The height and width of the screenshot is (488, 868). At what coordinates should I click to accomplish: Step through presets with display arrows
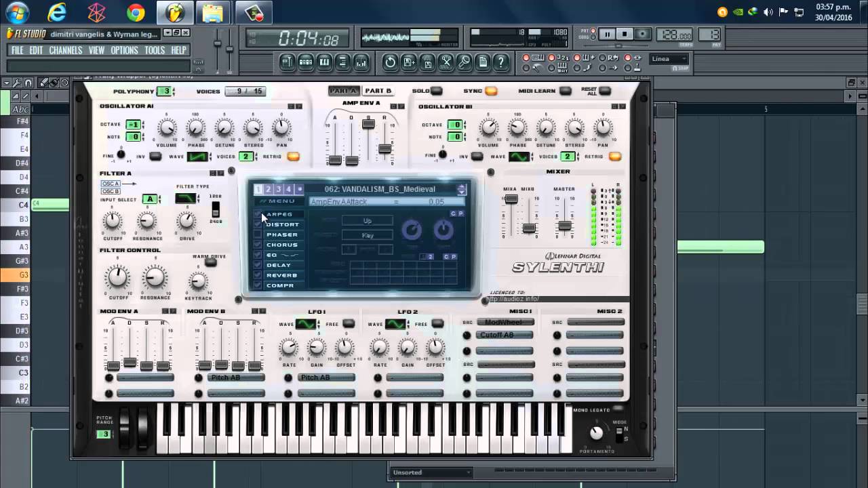coord(462,189)
